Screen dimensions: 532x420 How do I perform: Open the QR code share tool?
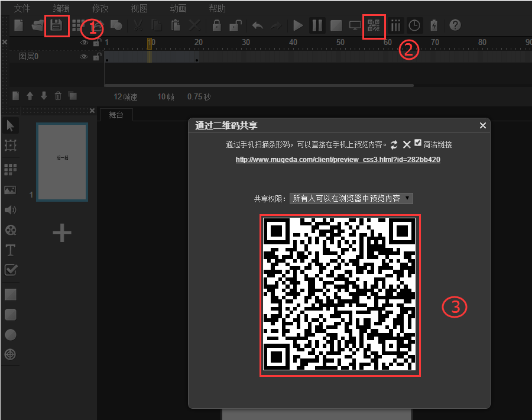click(374, 25)
